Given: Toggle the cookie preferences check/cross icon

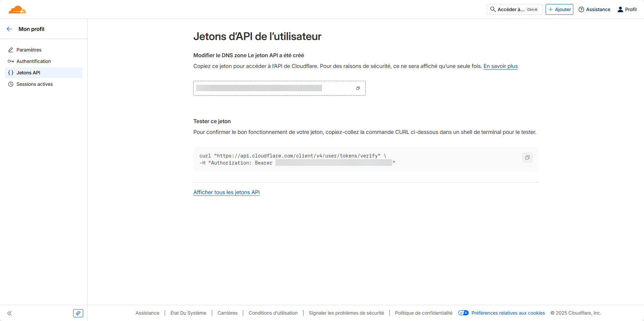Looking at the screenshot, I should pos(463,313).
